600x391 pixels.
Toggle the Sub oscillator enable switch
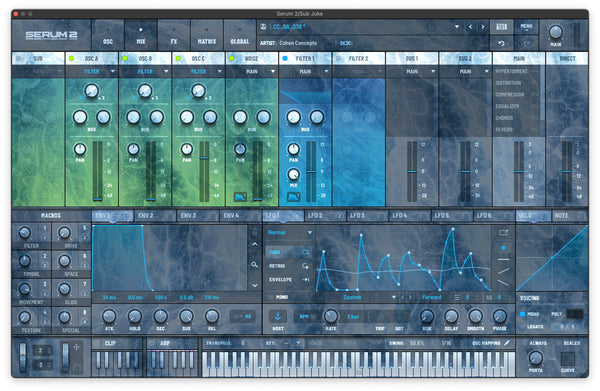click(18, 59)
